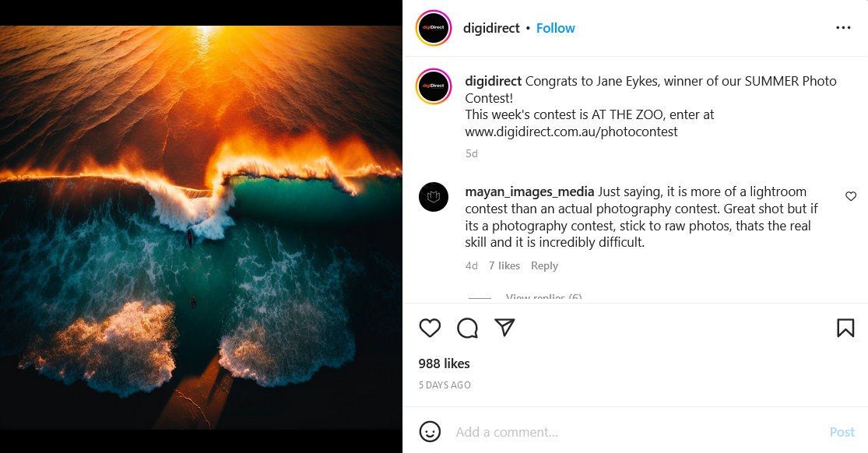Viewport: 868px width, 453px height.
Task: Follow the digidirect account
Action: [x=555, y=28]
